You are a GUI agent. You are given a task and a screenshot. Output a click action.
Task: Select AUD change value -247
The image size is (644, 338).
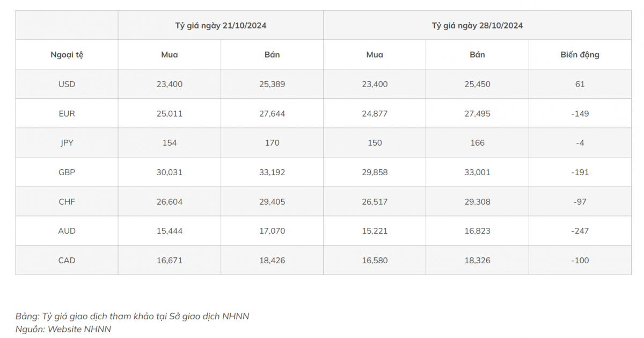tap(580, 231)
